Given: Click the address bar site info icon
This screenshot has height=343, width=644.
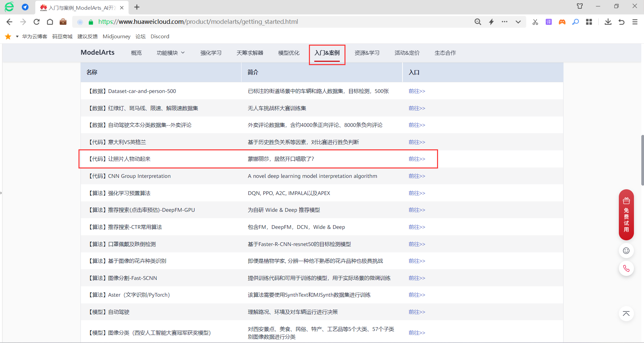Looking at the screenshot, I should coord(80,22).
